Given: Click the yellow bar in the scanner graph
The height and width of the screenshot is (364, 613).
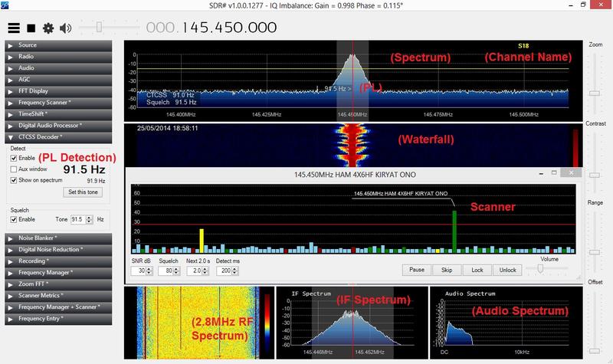Looking at the screenshot, I should (202, 241).
